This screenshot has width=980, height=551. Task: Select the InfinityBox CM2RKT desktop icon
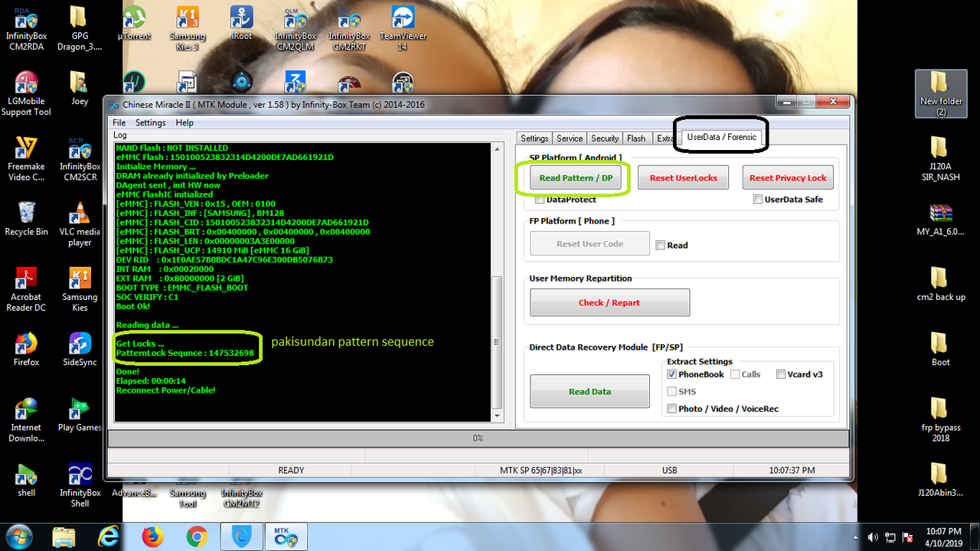coord(349,28)
